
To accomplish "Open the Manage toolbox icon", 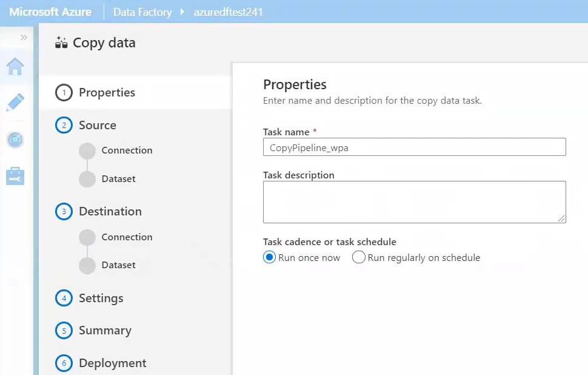I will click(15, 176).
